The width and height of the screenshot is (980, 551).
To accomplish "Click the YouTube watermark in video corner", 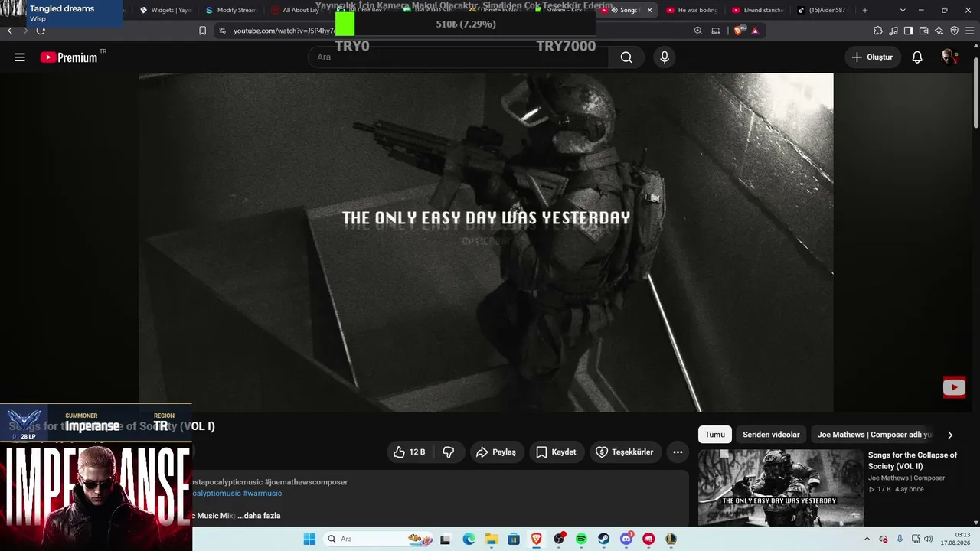I will [x=954, y=387].
